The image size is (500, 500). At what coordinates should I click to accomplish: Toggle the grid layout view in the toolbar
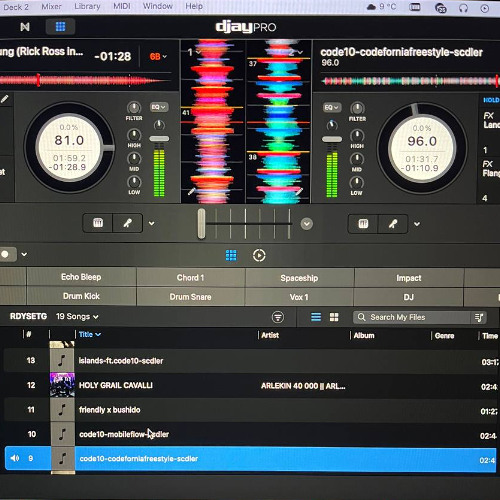click(x=60, y=27)
